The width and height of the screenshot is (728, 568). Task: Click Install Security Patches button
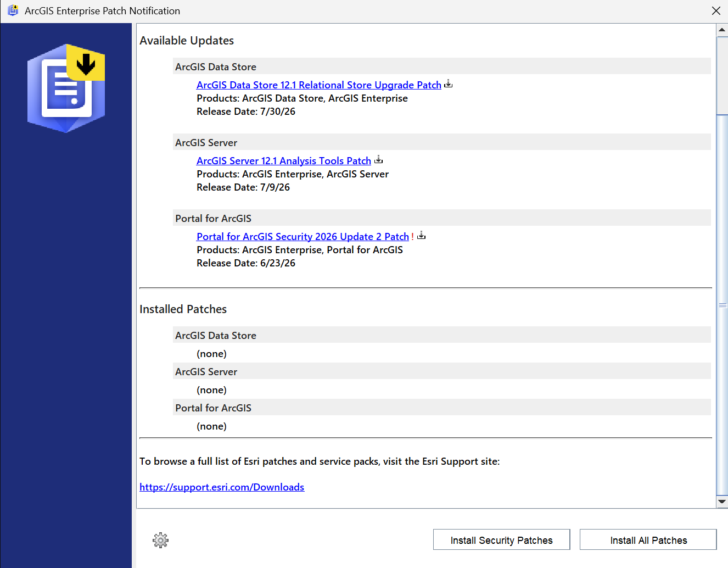coord(502,540)
